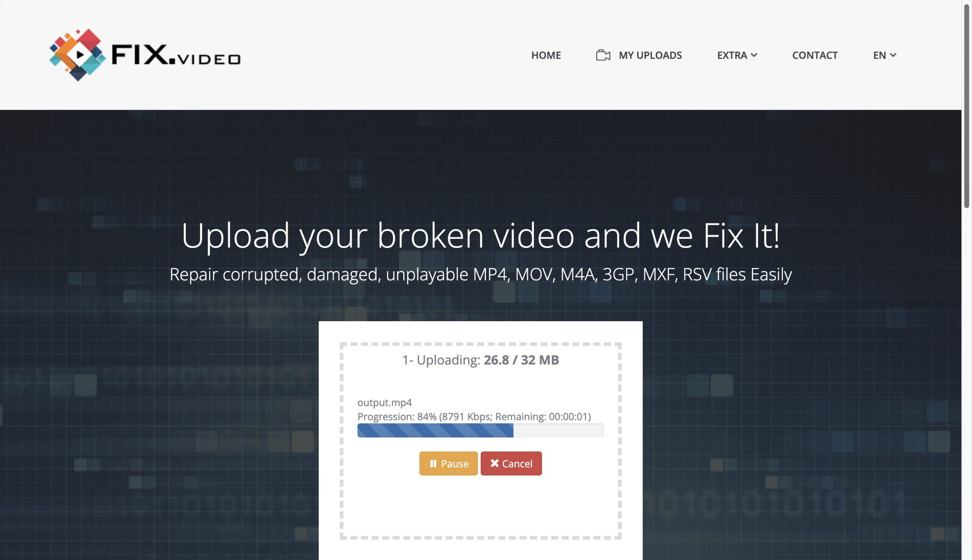Click the Fix.video play button logo

(x=75, y=55)
